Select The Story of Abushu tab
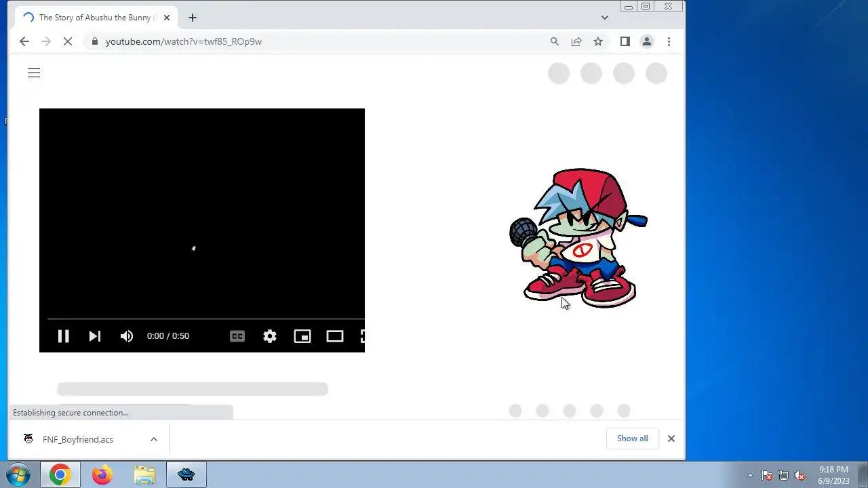Screen dimensions: 868x488 (96, 18)
